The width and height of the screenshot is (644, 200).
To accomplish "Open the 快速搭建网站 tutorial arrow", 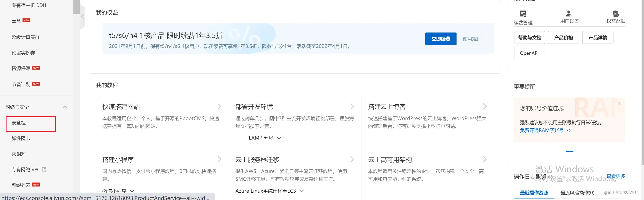I will click(x=219, y=107).
